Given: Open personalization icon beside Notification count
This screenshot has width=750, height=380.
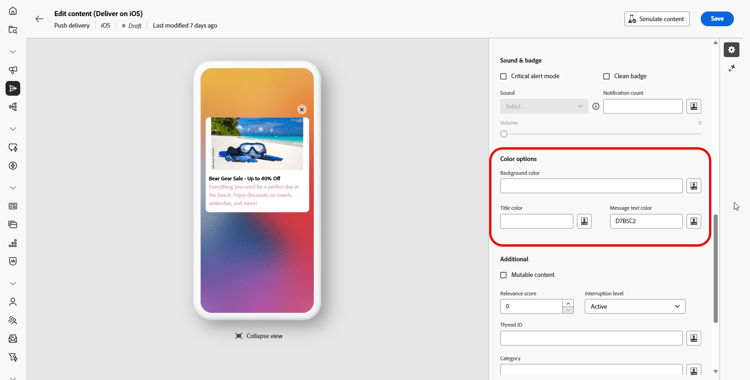Looking at the screenshot, I should coord(694,106).
